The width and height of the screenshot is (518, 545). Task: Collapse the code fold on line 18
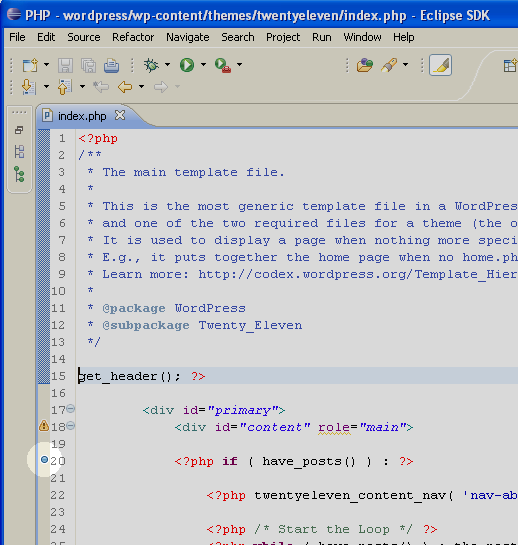pos(71,425)
